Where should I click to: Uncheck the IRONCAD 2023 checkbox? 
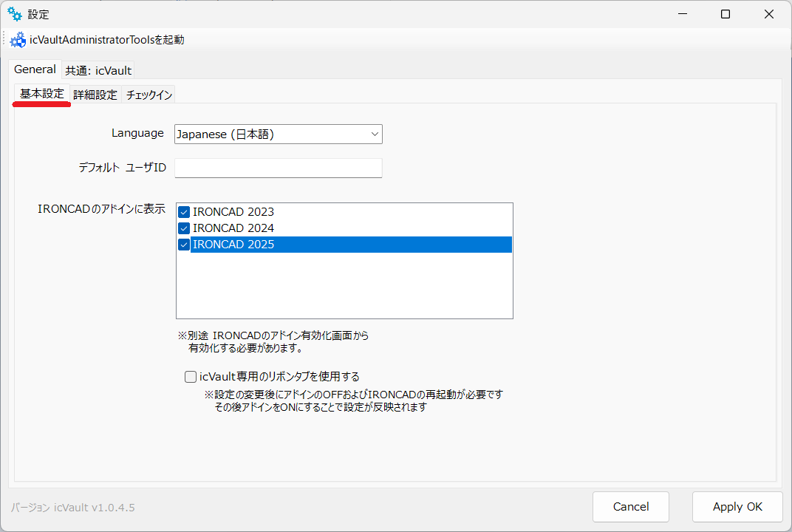coord(183,211)
